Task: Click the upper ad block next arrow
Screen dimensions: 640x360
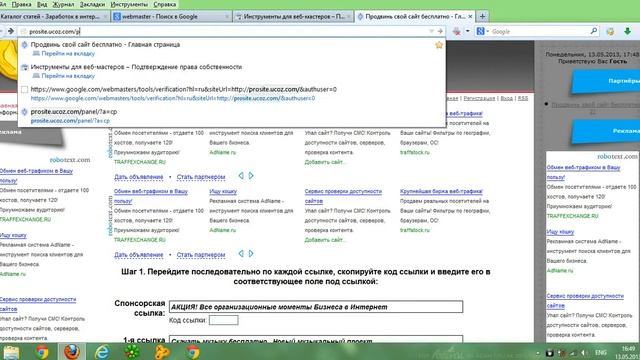Action: (251, 176)
